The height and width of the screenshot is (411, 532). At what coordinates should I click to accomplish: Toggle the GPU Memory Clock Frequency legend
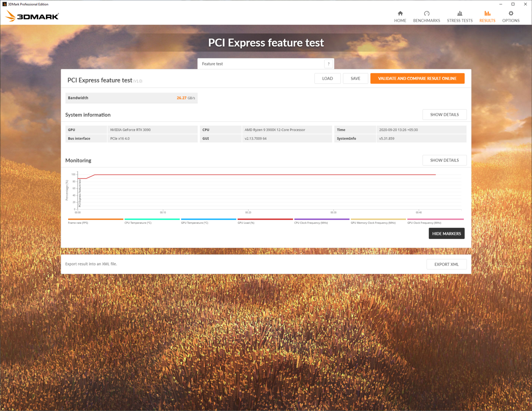pyautogui.click(x=378, y=221)
